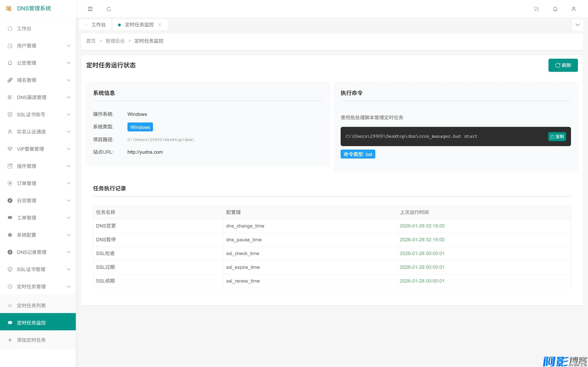Open 定时任务列表 in the sidebar
The image size is (588, 367).
(x=38, y=305)
